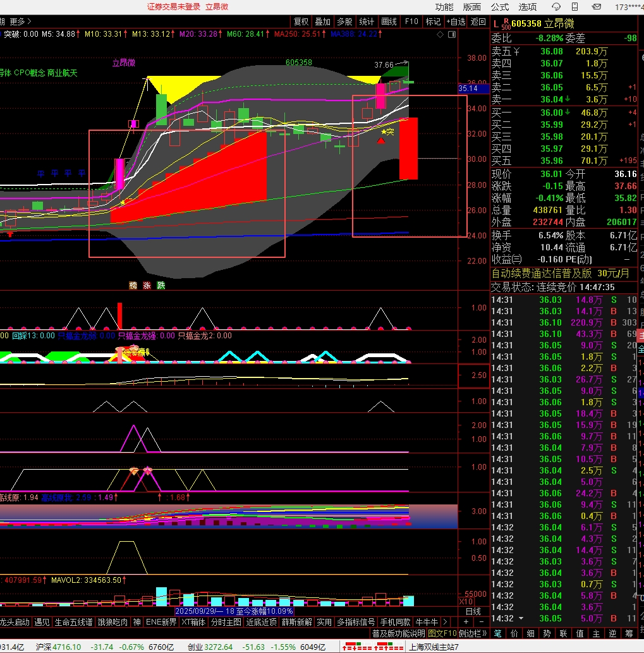Click the 返回 button

[478, 21]
